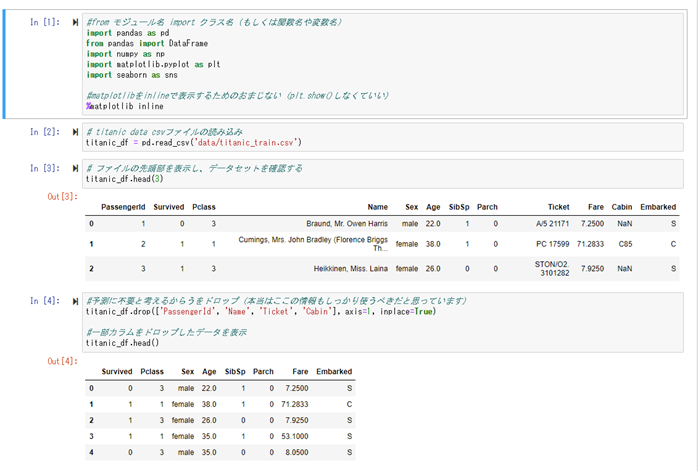Click Ticket column header in Out[3] table
Image resolution: width=698 pixels, height=471 pixels.
point(559,207)
